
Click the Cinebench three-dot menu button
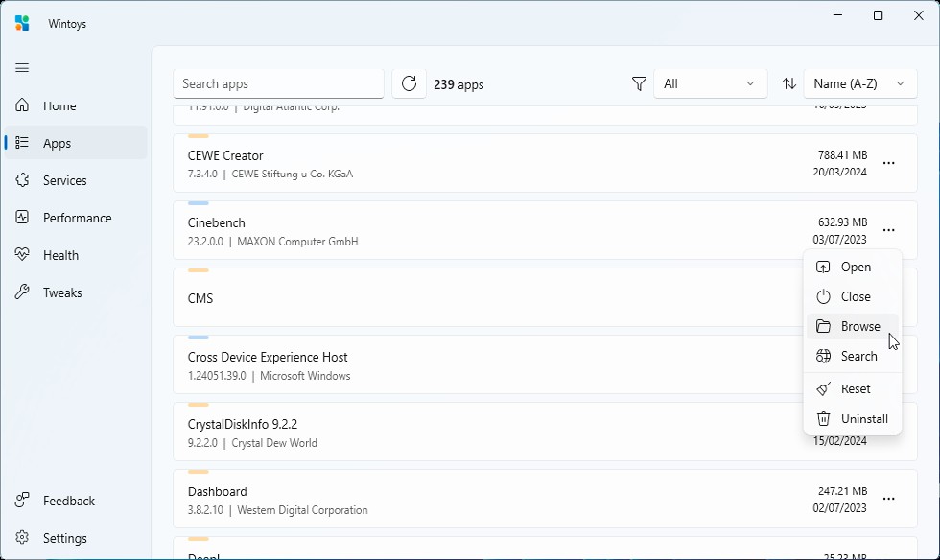(888, 230)
